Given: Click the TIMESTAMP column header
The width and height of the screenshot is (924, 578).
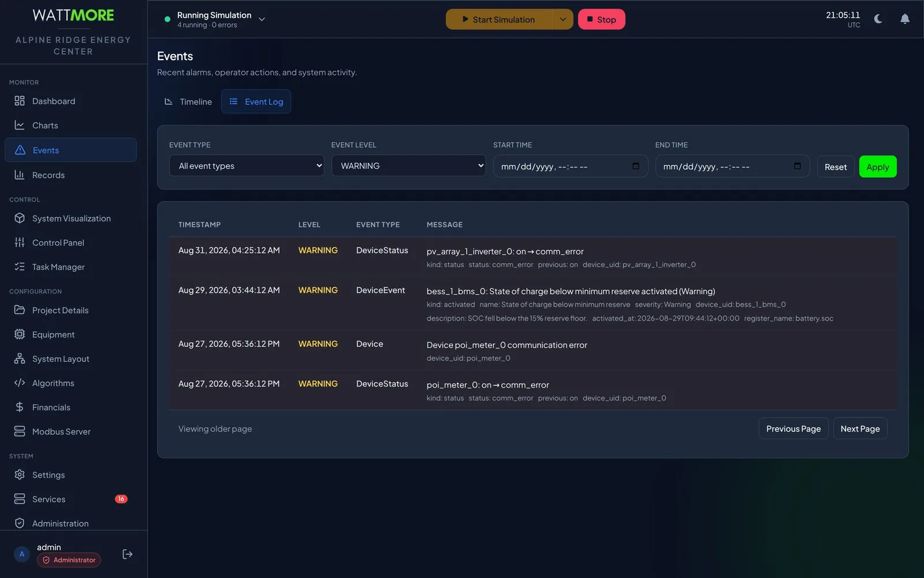Looking at the screenshot, I should pyautogui.click(x=199, y=225).
